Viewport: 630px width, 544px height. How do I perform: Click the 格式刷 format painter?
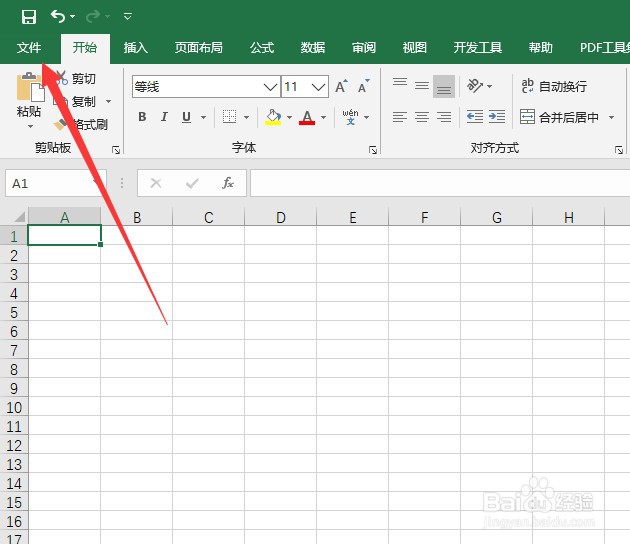click(80, 125)
